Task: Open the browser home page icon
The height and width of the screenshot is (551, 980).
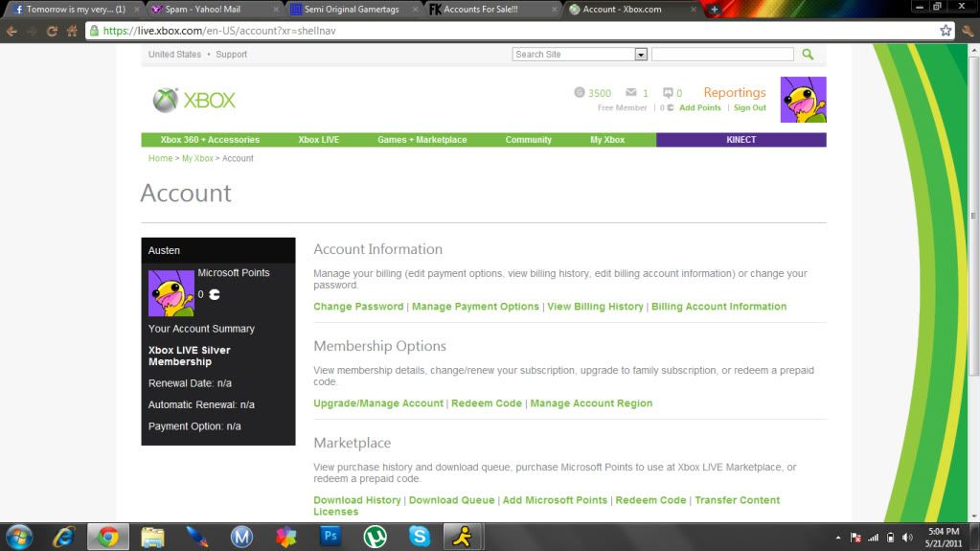Action: pos(72,31)
